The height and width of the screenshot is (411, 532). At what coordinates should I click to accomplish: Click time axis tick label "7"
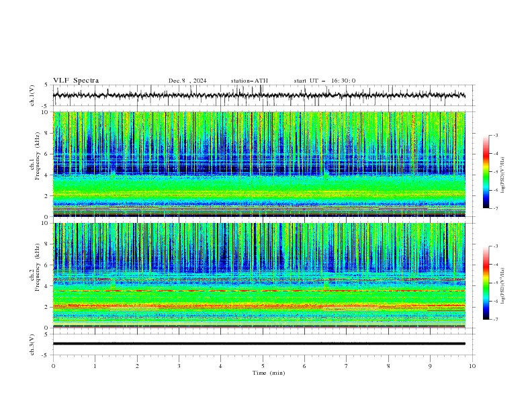click(347, 366)
